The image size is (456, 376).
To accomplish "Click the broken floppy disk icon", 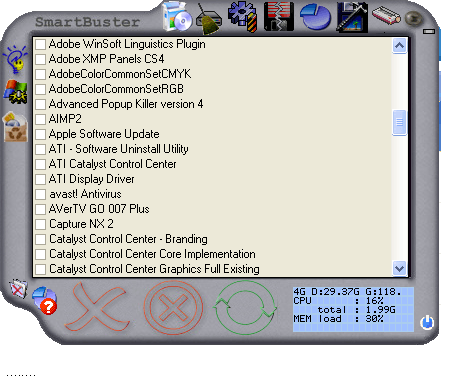I will (x=279, y=17).
